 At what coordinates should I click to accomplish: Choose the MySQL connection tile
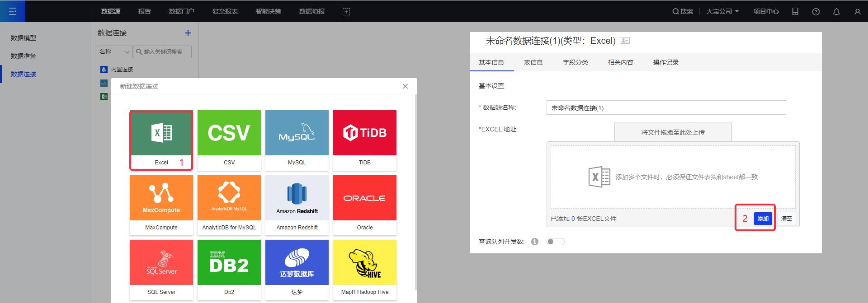[297, 140]
